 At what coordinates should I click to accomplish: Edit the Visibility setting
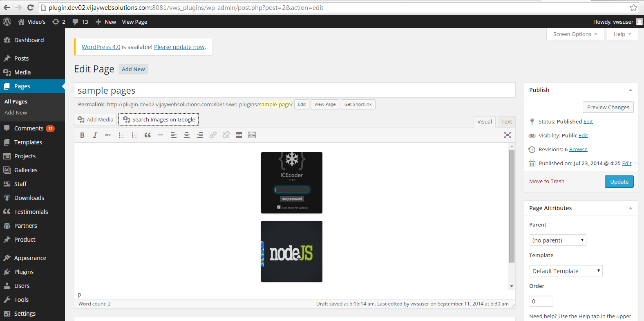tap(584, 135)
